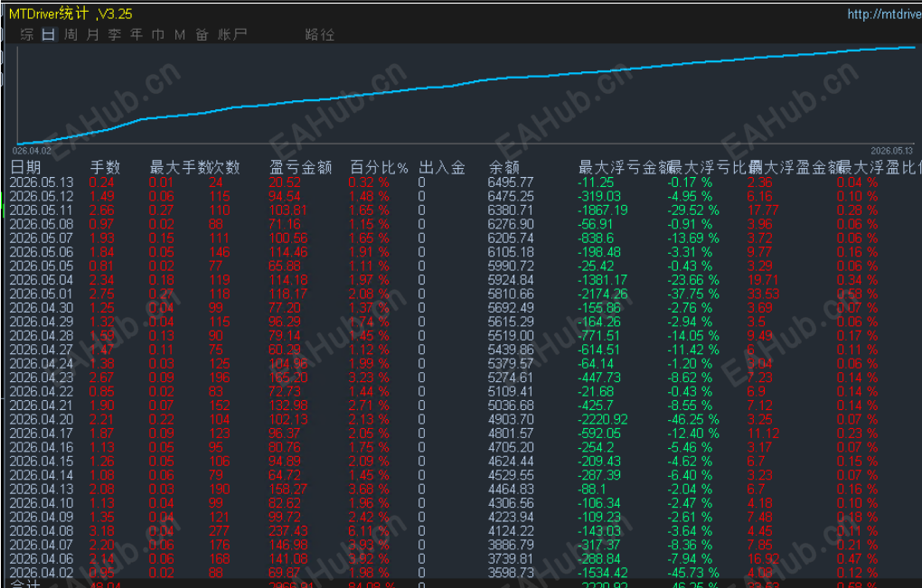Click floating loss -11.25

tap(596, 182)
